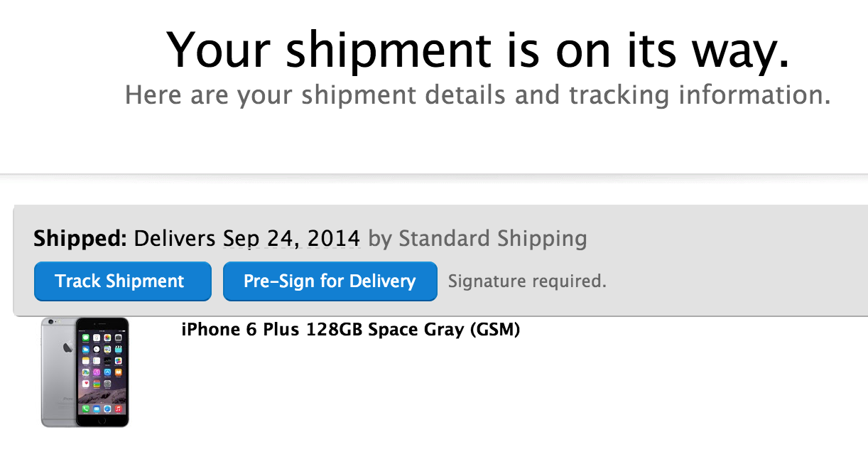Click the Track Shipment button
Screen dimensions: 868x452
122,281
